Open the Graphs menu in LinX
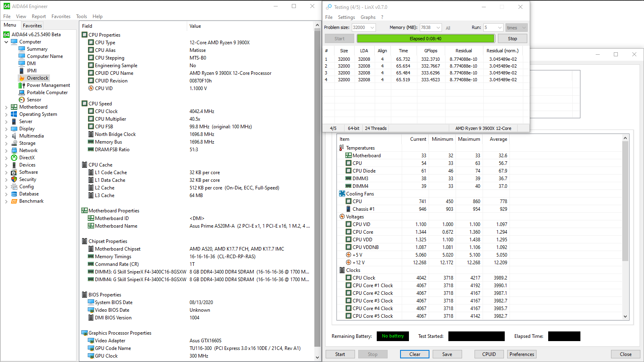The width and height of the screenshot is (644, 362). click(x=368, y=17)
